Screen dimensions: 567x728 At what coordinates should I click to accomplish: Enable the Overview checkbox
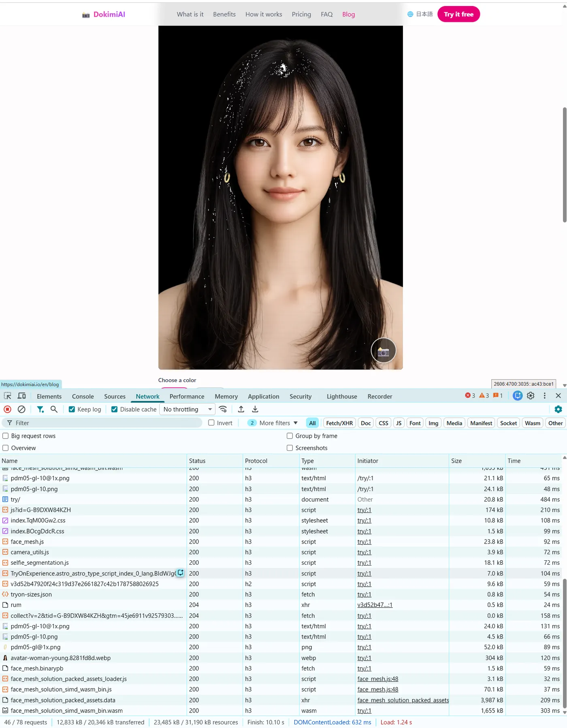tap(6, 448)
